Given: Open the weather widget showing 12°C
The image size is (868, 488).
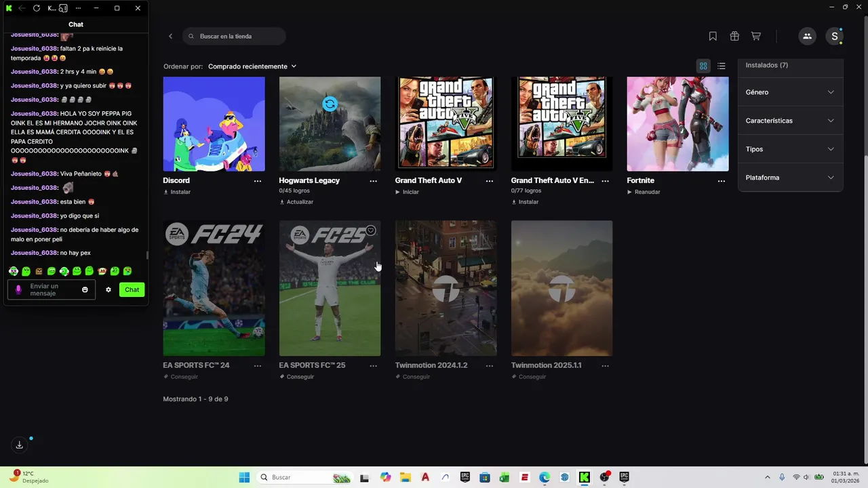Looking at the screenshot, I should [x=28, y=476].
